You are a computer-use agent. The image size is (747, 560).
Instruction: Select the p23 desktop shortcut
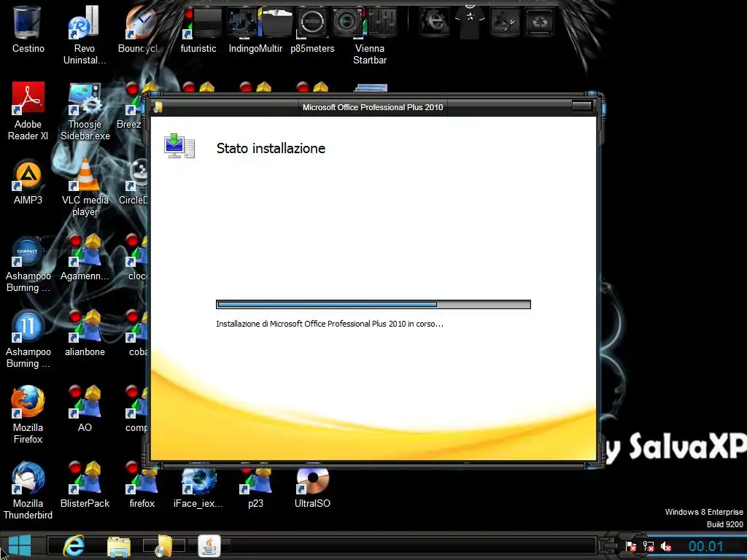tap(255, 488)
